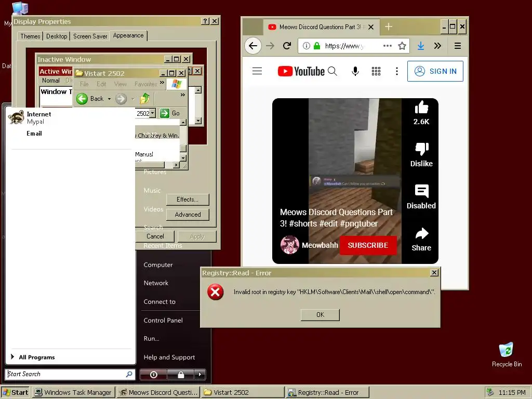Open YouTube guide hamburger menu
532x399 pixels.
pyautogui.click(x=257, y=71)
